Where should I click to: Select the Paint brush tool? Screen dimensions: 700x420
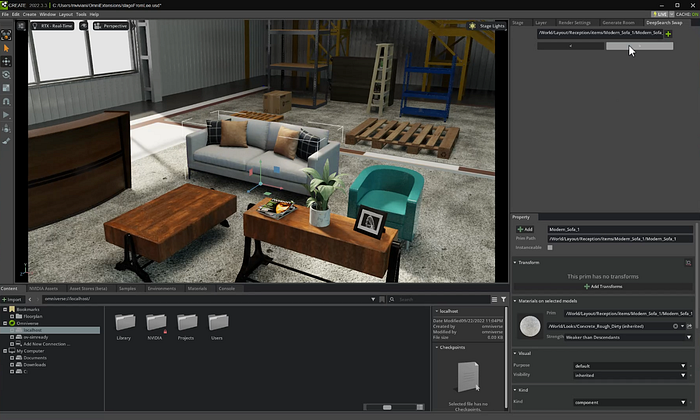[x=6, y=141]
